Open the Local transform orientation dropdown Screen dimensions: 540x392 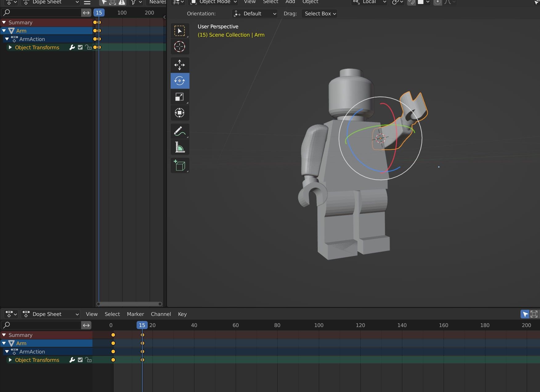point(369,2)
